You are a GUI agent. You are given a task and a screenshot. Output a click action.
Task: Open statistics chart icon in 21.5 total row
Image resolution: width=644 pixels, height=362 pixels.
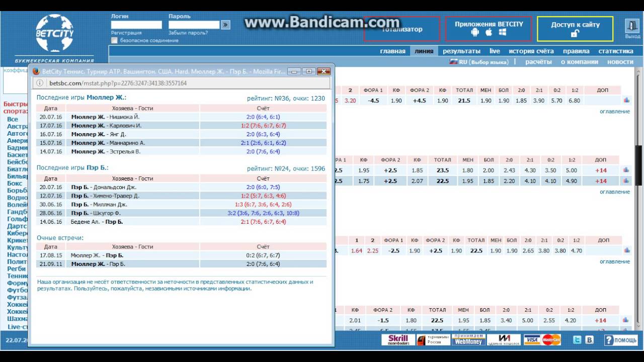[x=626, y=100]
